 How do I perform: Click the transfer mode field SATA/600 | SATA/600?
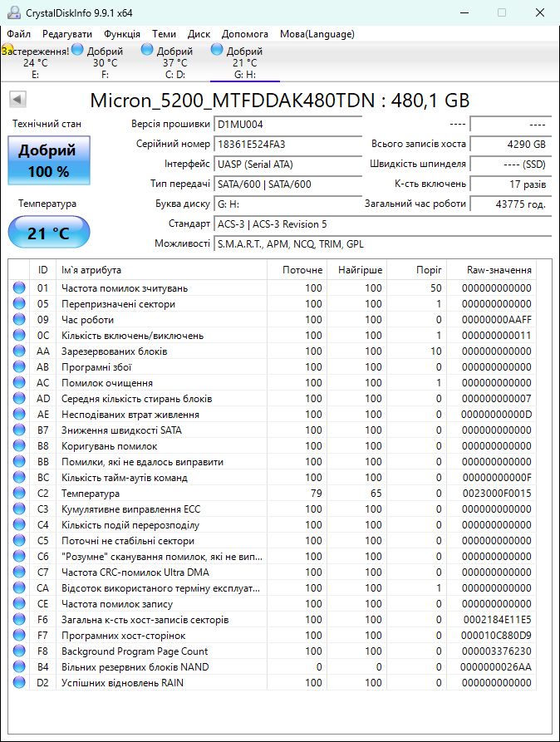click(287, 184)
